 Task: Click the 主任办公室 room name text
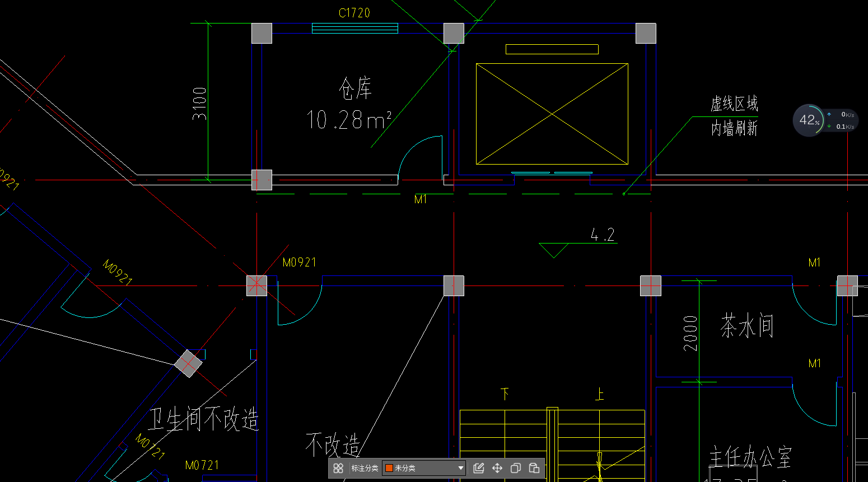point(750,457)
